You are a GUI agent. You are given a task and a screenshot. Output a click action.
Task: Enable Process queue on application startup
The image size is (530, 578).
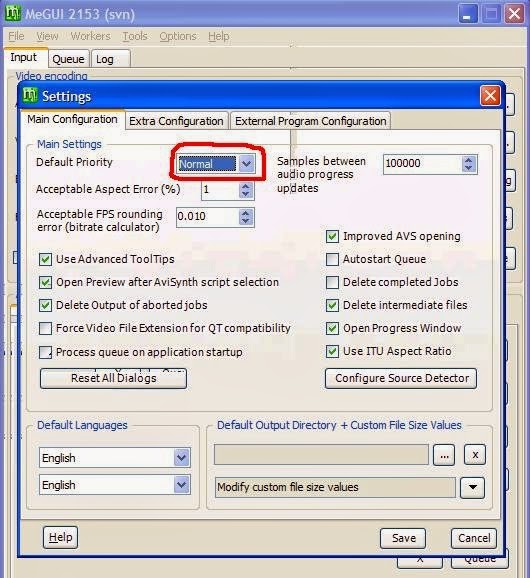pyautogui.click(x=45, y=352)
